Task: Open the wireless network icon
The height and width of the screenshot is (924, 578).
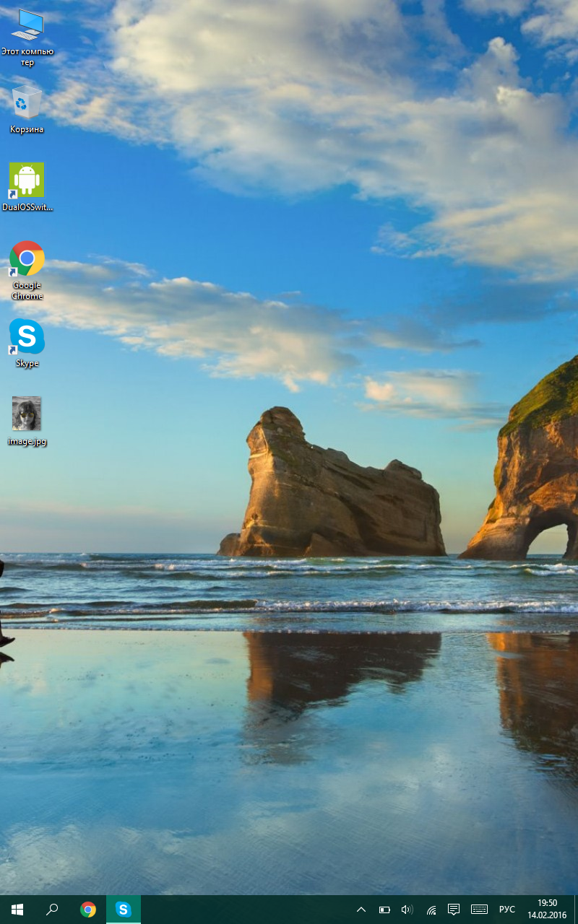Action: pyautogui.click(x=431, y=910)
